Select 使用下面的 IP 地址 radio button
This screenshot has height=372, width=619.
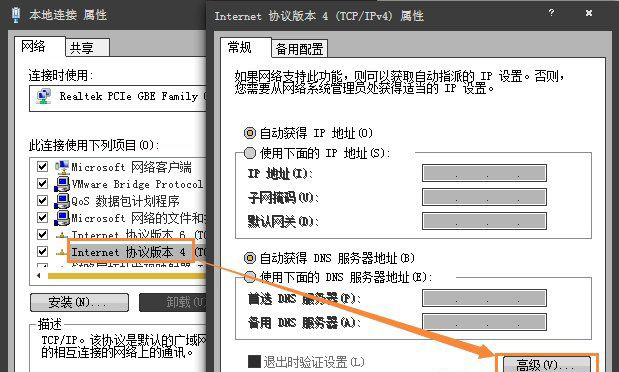coord(249,153)
